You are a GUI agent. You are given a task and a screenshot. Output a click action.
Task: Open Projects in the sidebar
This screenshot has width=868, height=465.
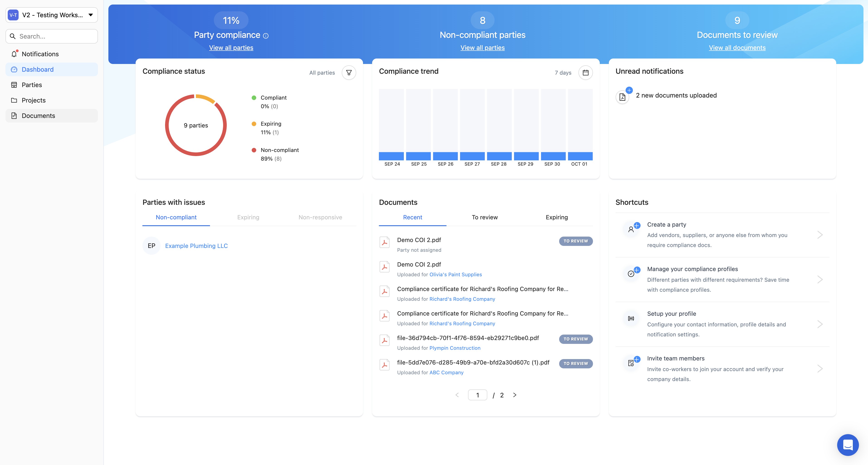[x=33, y=100]
